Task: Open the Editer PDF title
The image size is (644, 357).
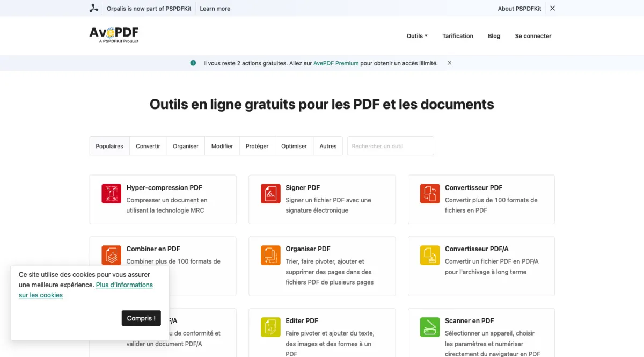Action: pos(302,321)
